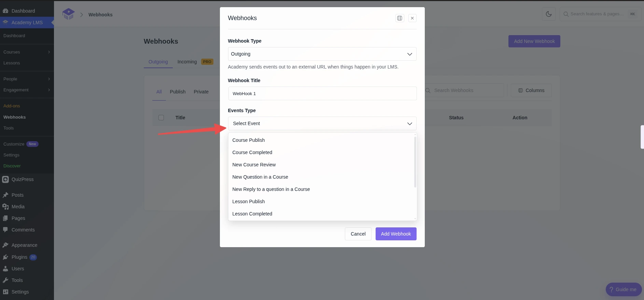Collapse the Select Event dropdown
644x300 pixels.
(x=322, y=123)
